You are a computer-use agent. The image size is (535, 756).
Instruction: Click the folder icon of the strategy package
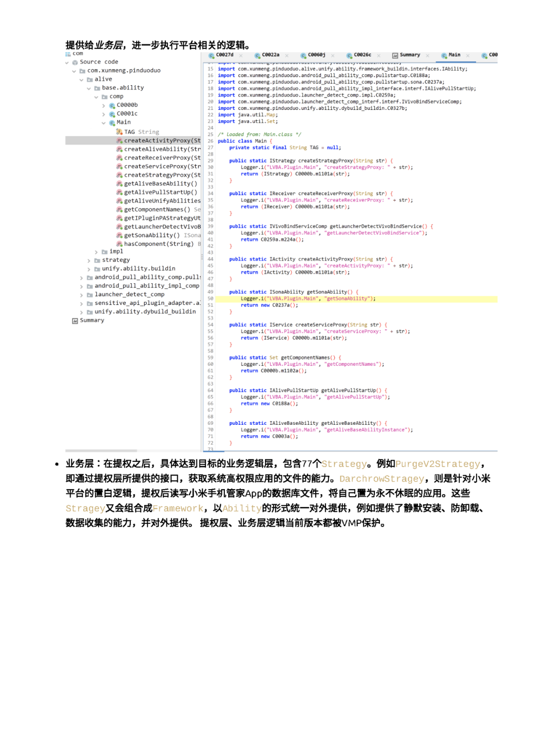97,260
